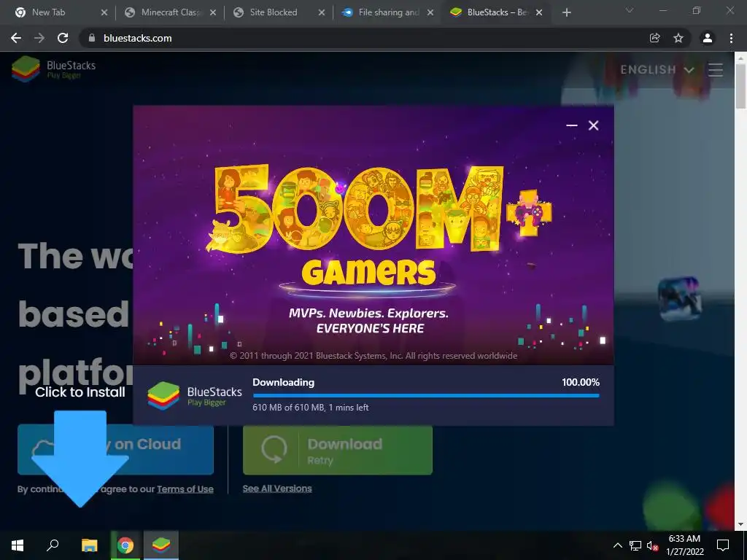Viewport: 747px width, 560px height.
Task: Click the BlueStacks logo in the installer
Action: [x=194, y=396]
